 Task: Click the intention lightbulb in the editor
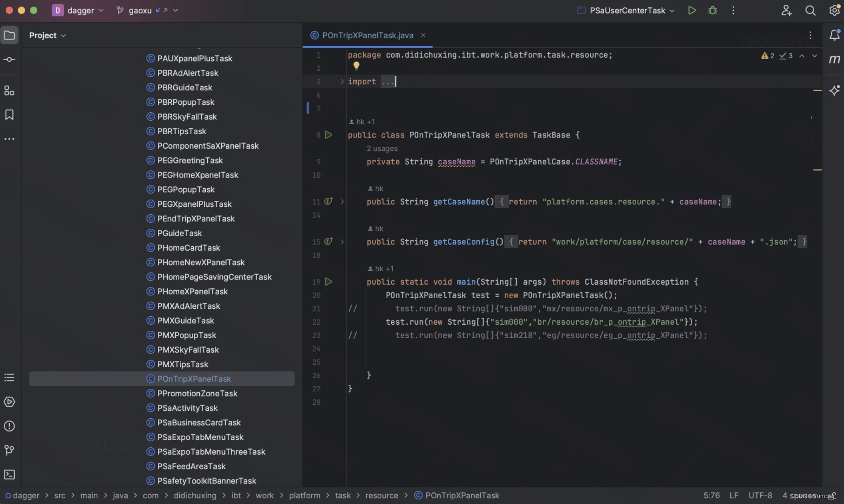pyautogui.click(x=356, y=66)
